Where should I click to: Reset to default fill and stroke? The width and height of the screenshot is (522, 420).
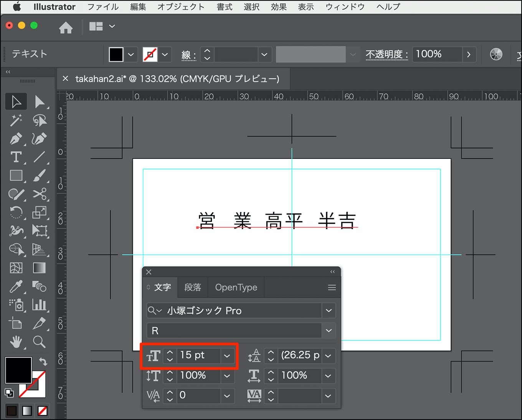(x=9, y=393)
